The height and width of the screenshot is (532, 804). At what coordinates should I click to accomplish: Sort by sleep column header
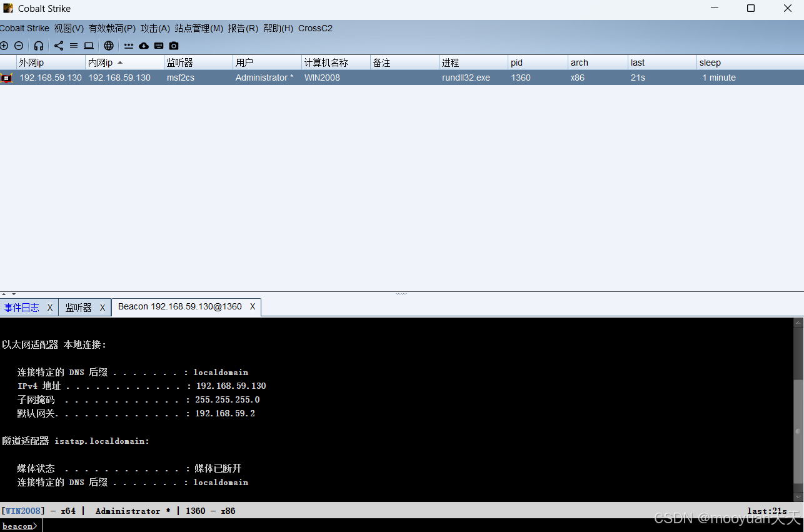(750, 63)
